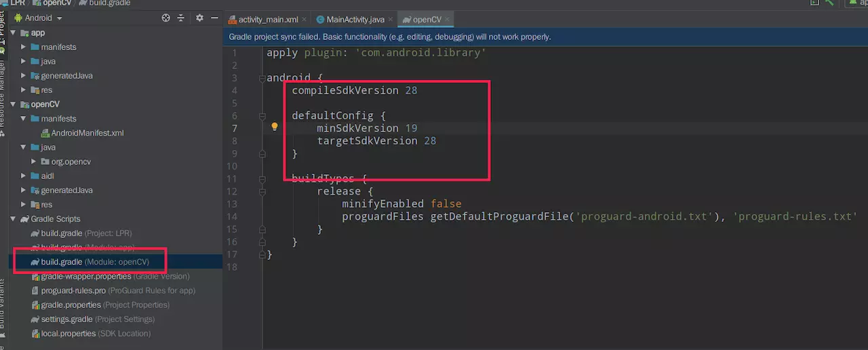This screenshot has height=350, width=868.
Task: Click the Collapse All icon in Project panel
Action: pos(181,18)
